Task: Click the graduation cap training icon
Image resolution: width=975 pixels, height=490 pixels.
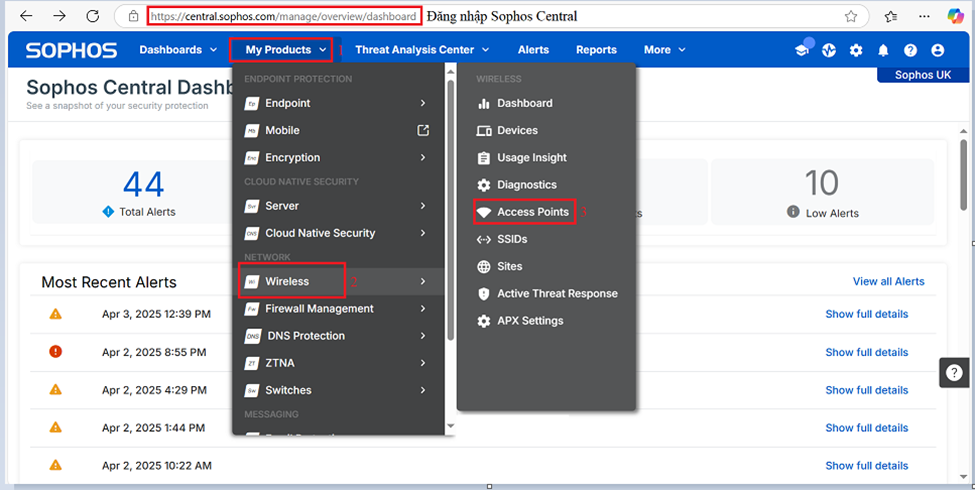Action: (x=801, y=50)
